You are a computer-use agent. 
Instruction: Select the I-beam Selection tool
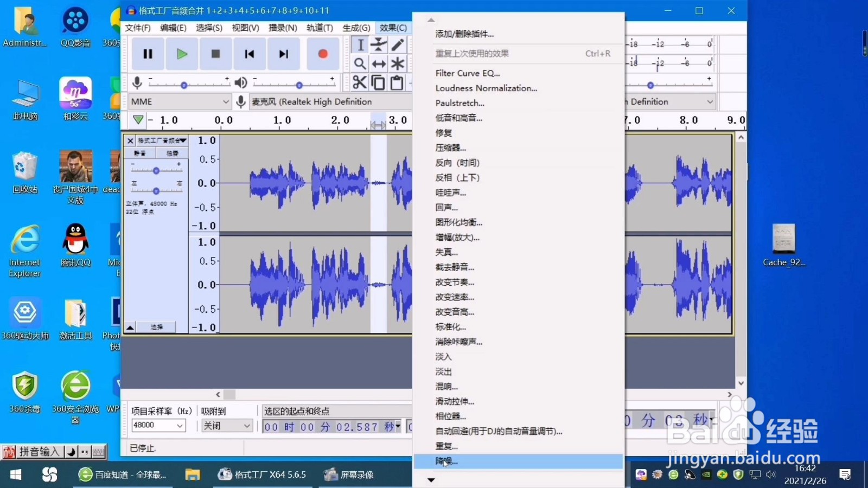(360, 44)
